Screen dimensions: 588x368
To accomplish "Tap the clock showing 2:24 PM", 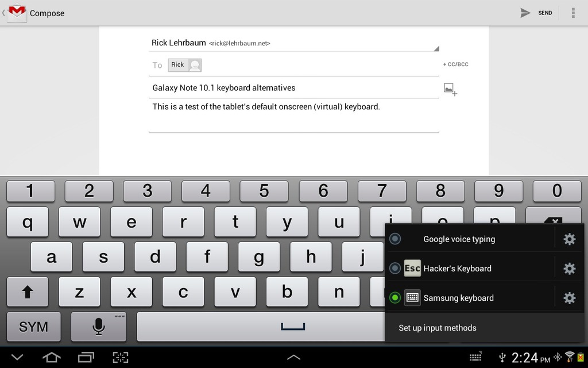I will 531,358.
